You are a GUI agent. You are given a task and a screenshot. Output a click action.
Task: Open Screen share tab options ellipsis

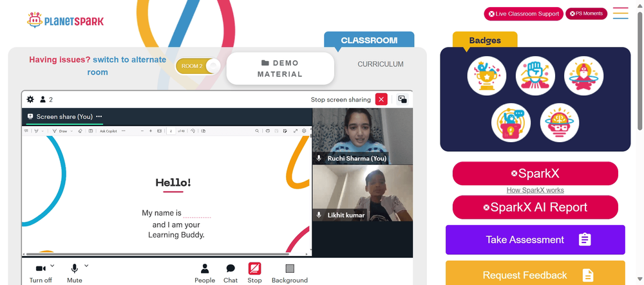(99, 116)
